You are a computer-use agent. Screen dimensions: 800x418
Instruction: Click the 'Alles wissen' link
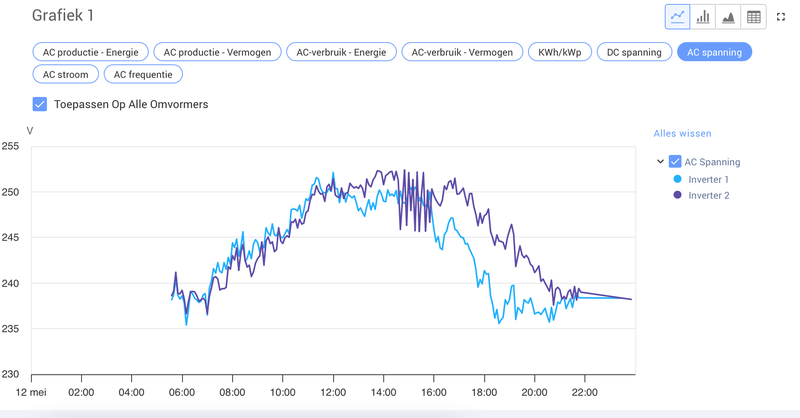coord(682,132)
